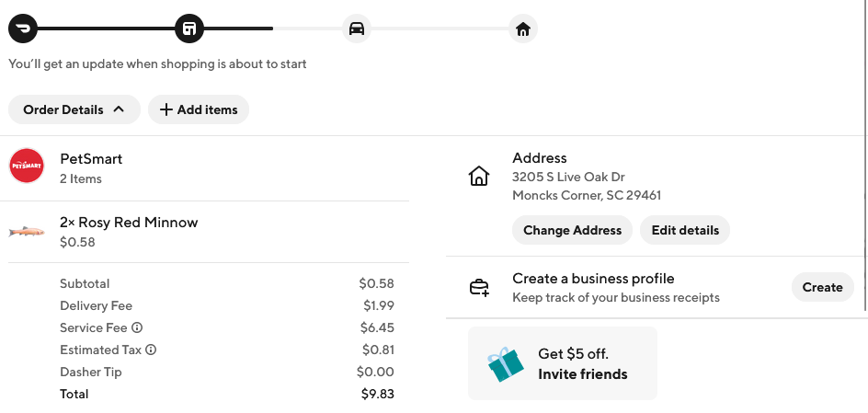This screenshot has height=413, width=868.
Task: Open the PetSmart store name
Action: pos(91,158)
